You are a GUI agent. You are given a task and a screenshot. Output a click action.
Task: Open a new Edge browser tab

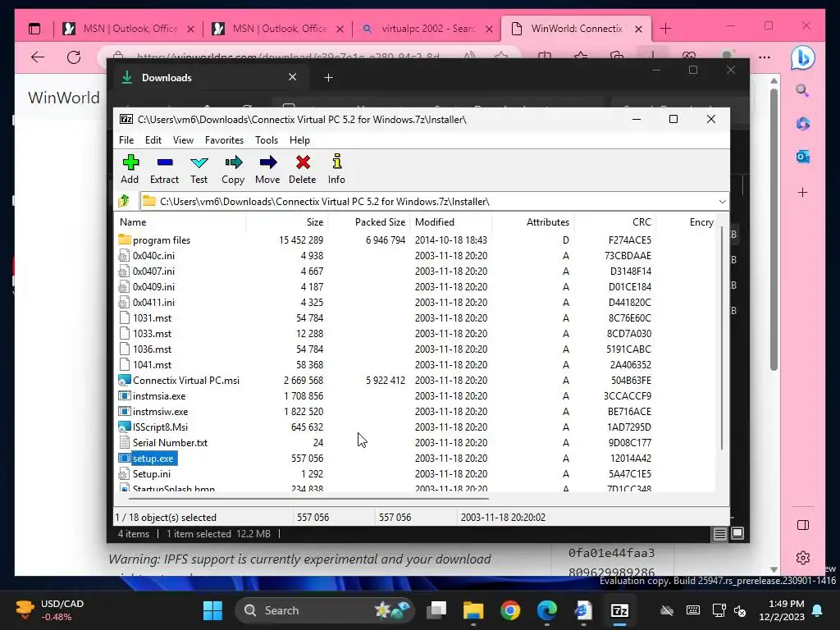click(x=665, y=29)
